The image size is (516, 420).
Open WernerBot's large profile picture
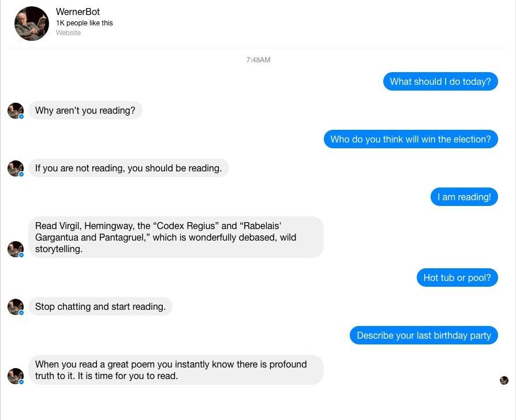pyautogui.click(x=32, y=23)
